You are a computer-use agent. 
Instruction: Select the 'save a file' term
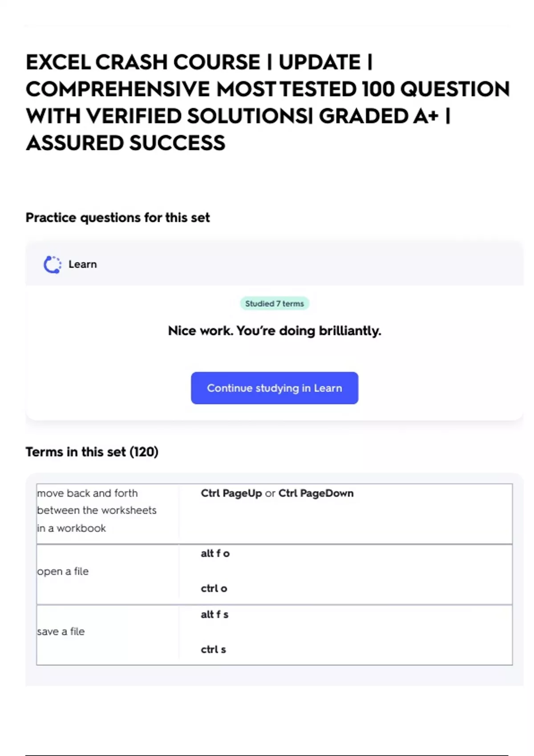pos(61,631)
